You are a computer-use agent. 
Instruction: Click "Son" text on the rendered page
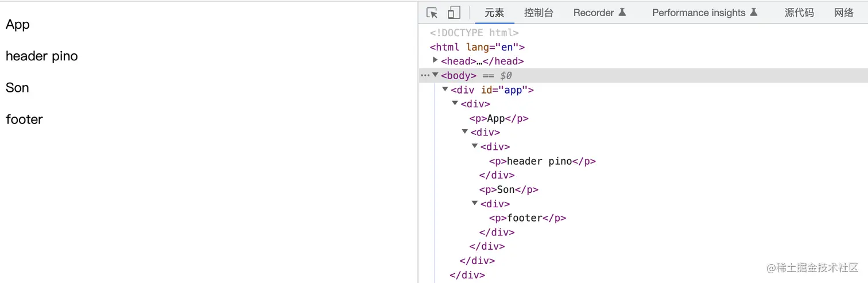(x=17, y=88)
